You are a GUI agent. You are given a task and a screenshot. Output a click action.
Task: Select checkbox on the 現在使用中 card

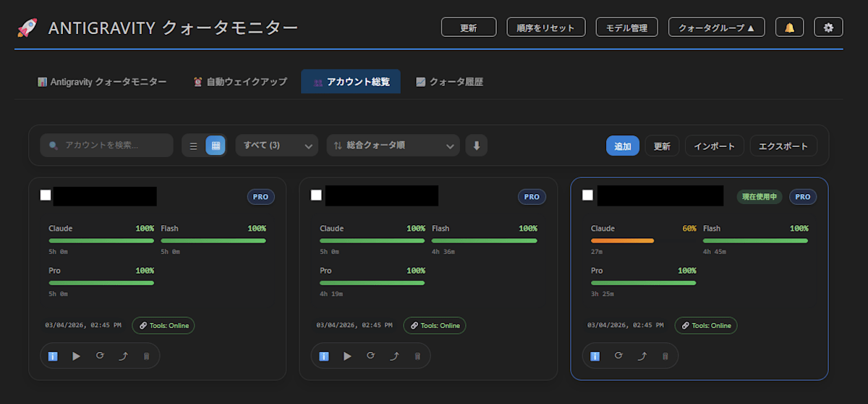pyautogui.click(x=587, y=195)
